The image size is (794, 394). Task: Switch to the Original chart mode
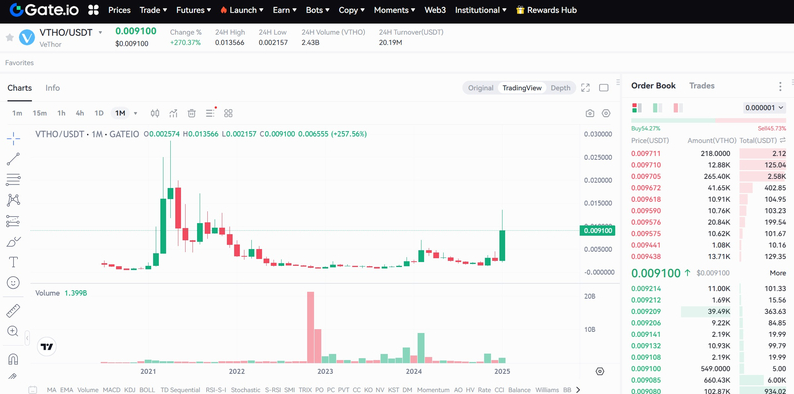point(480,88)
